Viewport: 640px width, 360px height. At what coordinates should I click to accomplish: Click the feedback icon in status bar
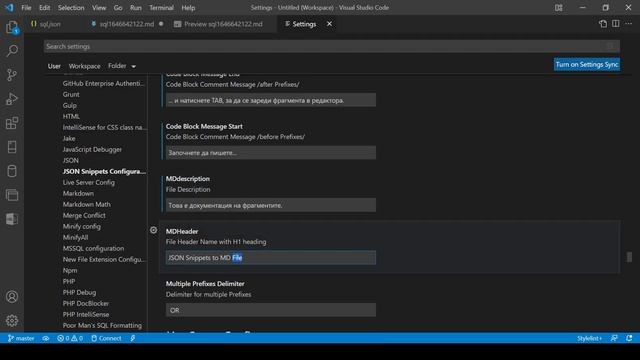coord(614,338)
